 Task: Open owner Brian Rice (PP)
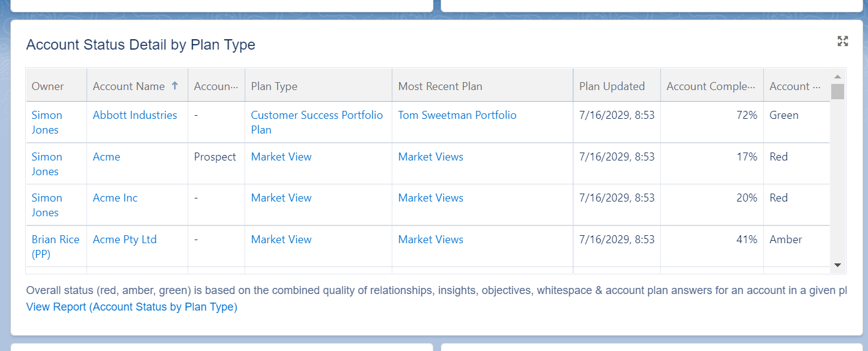(x=56, y=247)
